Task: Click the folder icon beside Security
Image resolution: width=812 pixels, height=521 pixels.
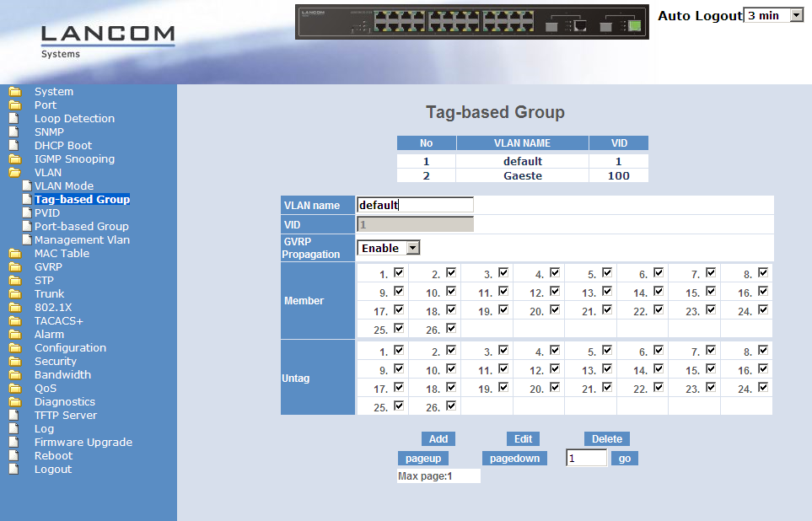Action: click(13, 362)
